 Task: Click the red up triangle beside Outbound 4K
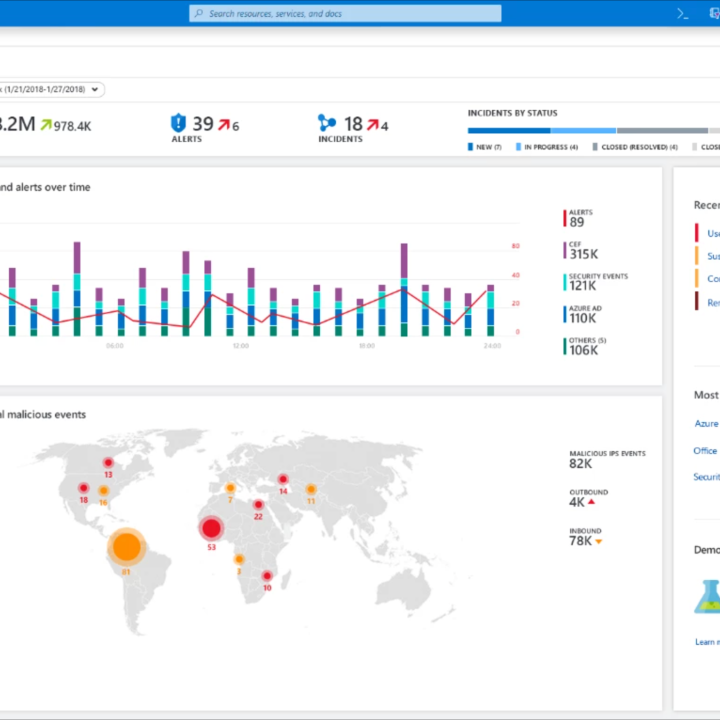click(x=591, y=502)
